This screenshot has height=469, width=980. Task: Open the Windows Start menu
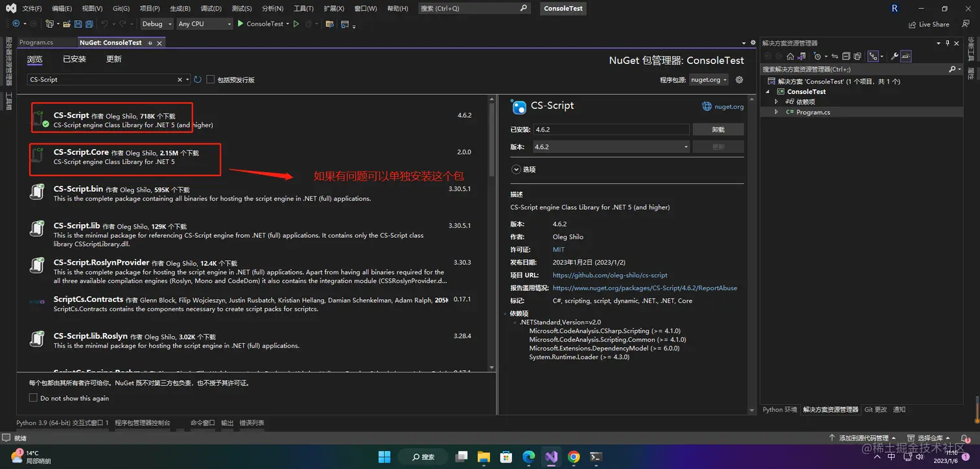385,457
